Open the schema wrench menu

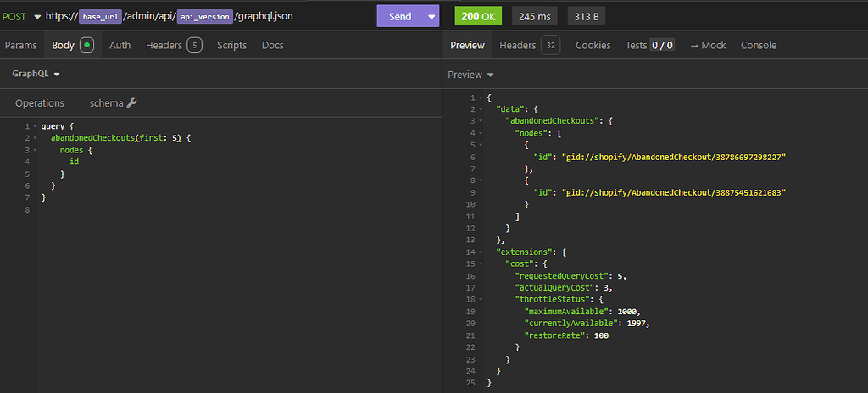coord(113,103)
